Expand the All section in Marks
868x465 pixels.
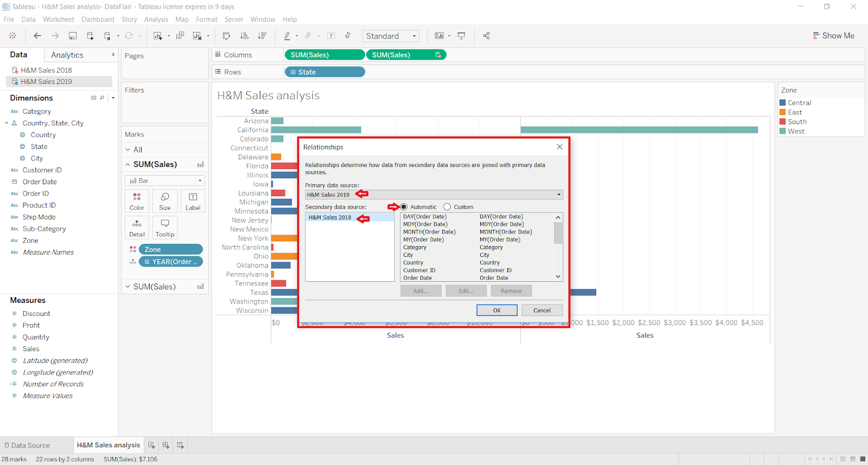tap(128, 150)
